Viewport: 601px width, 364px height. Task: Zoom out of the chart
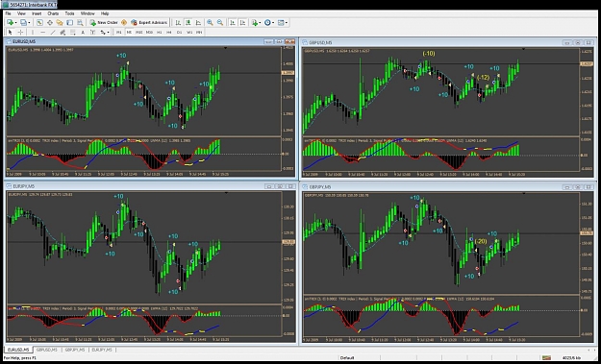220,23
